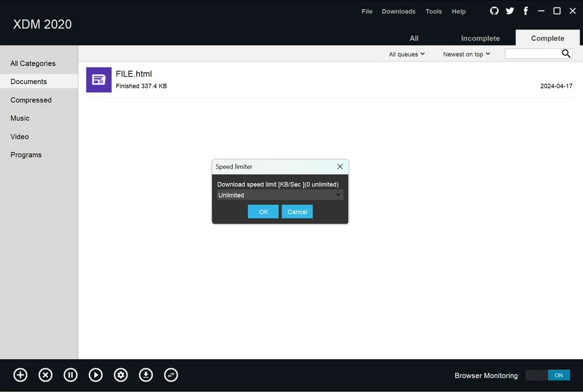Image resolution: width=583 pixels, height=392 pixels.
Task: Open the Help menu
Action: pyautogui.click(x=459, y=12)
